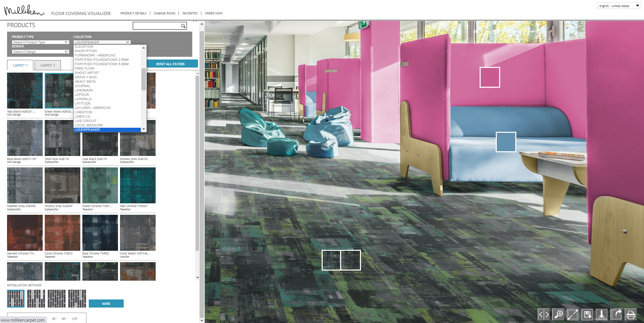
Task: Click the MORE installation methods button
Action: point(106,304)
